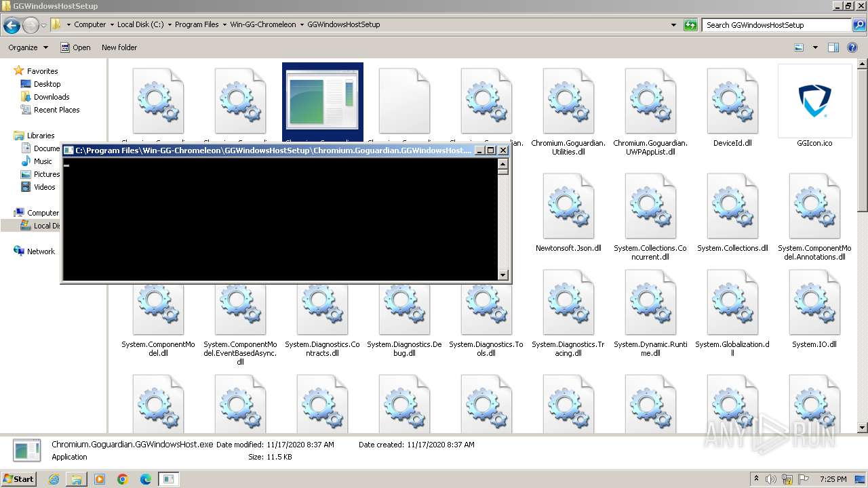The image size is (868, 488).
Task: Click the console scrollbar down arrow
Action: [x=502, y=274]
